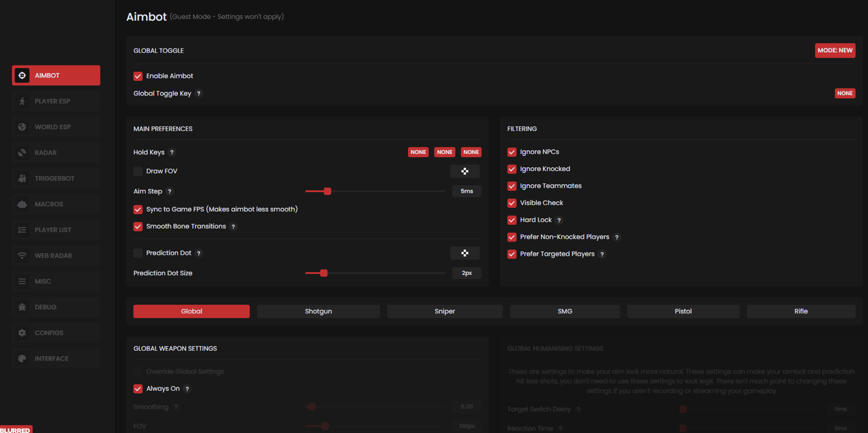
Task: Click the first Hold Keys NONE button
Action: 418,152
